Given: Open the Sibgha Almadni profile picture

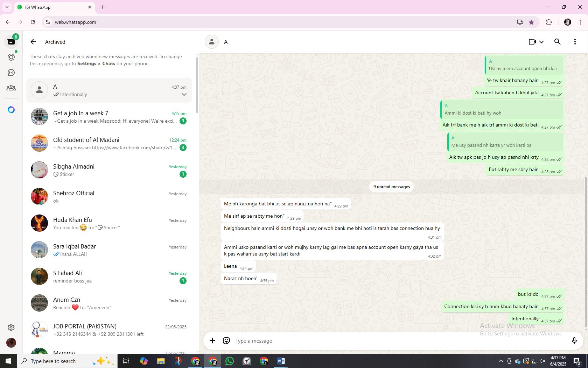Looking at the screenshot, I should click(x=39, y=170).
